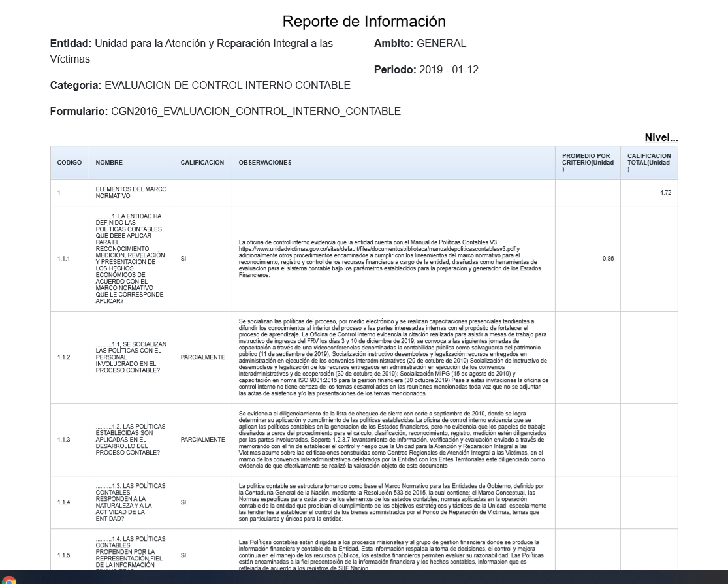Screen dimensions: 728x584
Task: Click PARCIALMENTE rating in row 1.1.2
Action: click(x=203, y=357)
